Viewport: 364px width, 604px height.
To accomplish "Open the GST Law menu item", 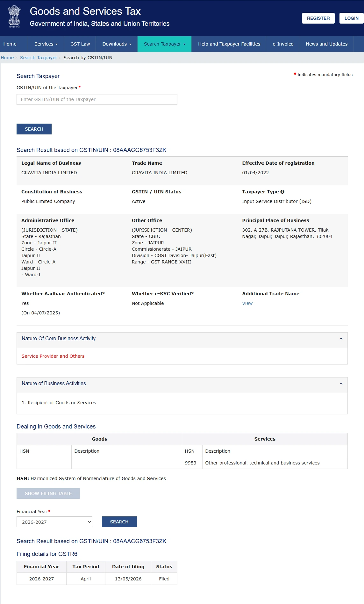I will point(80,44).
